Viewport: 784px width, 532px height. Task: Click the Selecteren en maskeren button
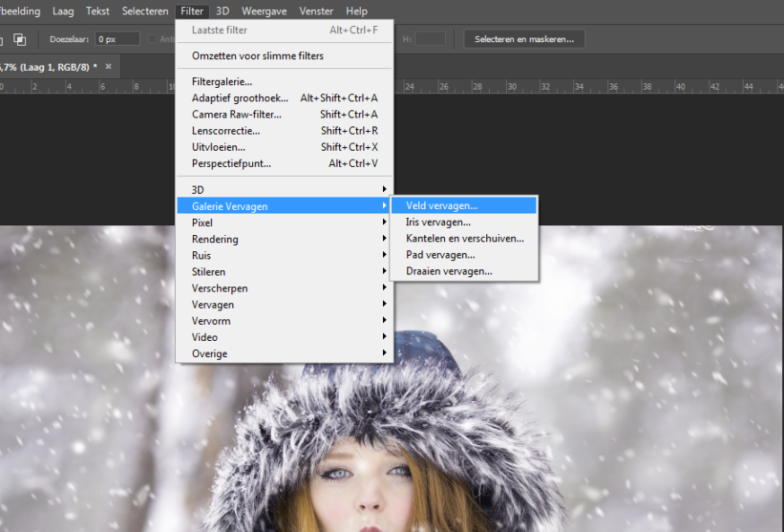[524, 39]
